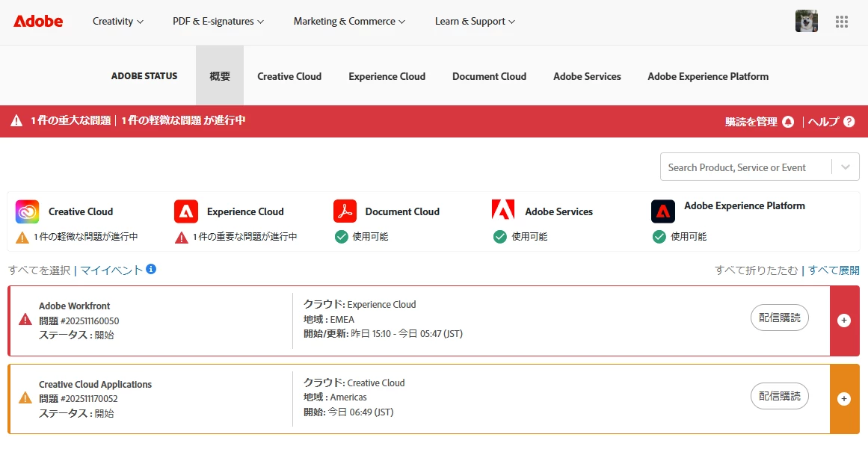Click the Adobe Experience Platform icon
The width and height of the screenshot is (868, 455).
[x=662, y=211]
